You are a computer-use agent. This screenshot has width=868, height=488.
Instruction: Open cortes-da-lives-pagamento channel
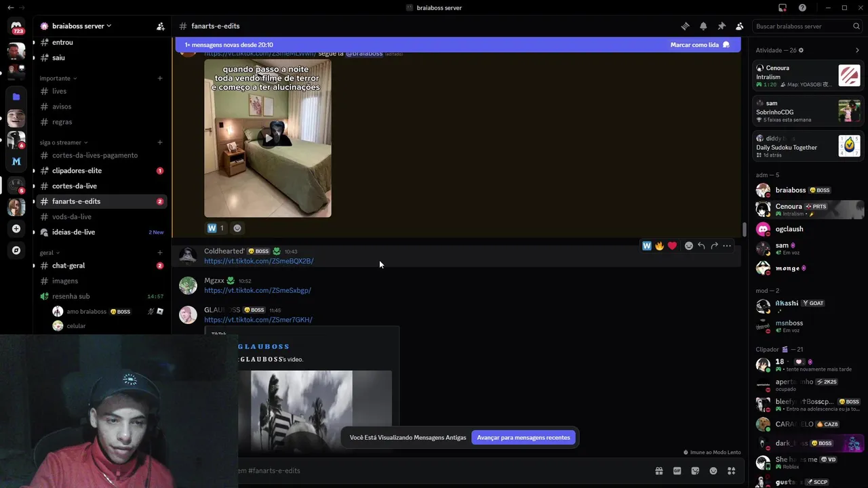102,155
